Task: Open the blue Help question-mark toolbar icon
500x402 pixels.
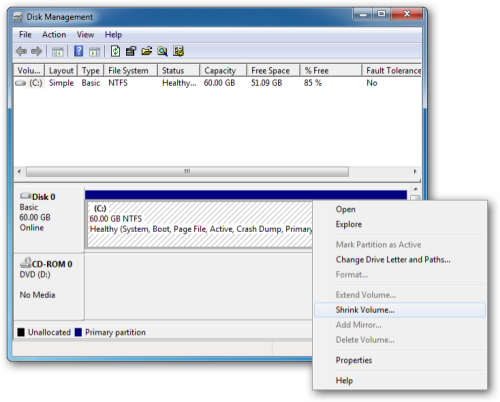Action: [79, 51]
